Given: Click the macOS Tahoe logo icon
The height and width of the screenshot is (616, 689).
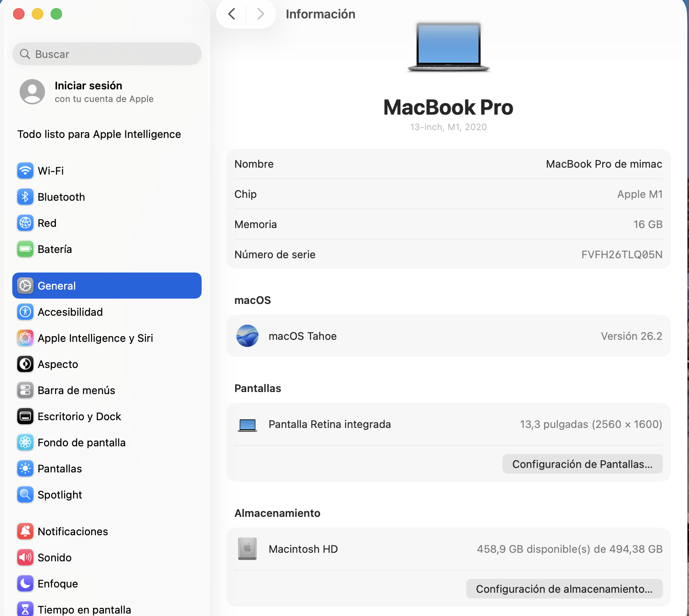Looking at the screenshot, I should coord(247,336).
